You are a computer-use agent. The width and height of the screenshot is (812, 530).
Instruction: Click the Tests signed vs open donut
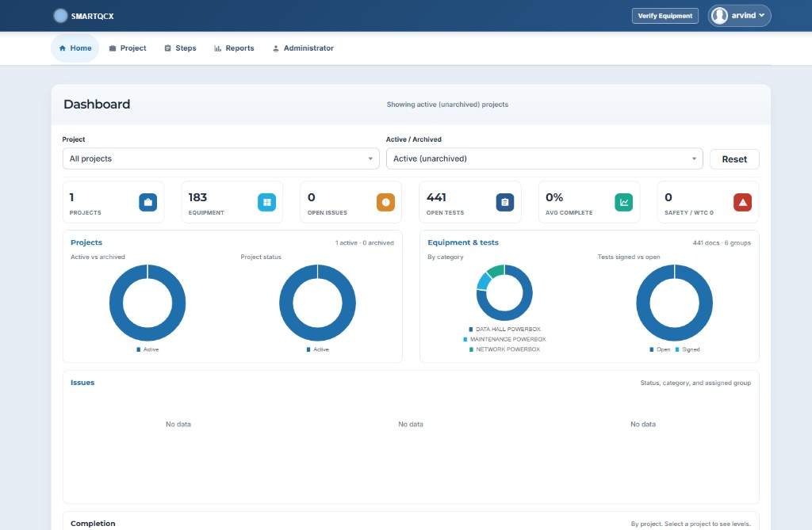pyautogui.click(x=674, y=303)
